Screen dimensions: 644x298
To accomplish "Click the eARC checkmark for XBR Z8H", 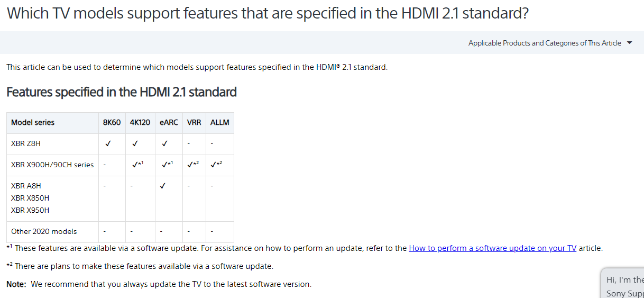I will click(x=164, y=143).
